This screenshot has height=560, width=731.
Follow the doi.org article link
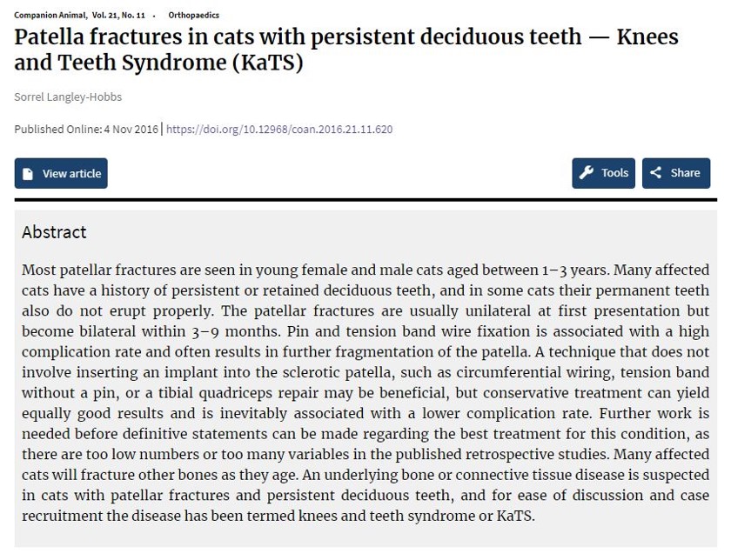[279, 129]
